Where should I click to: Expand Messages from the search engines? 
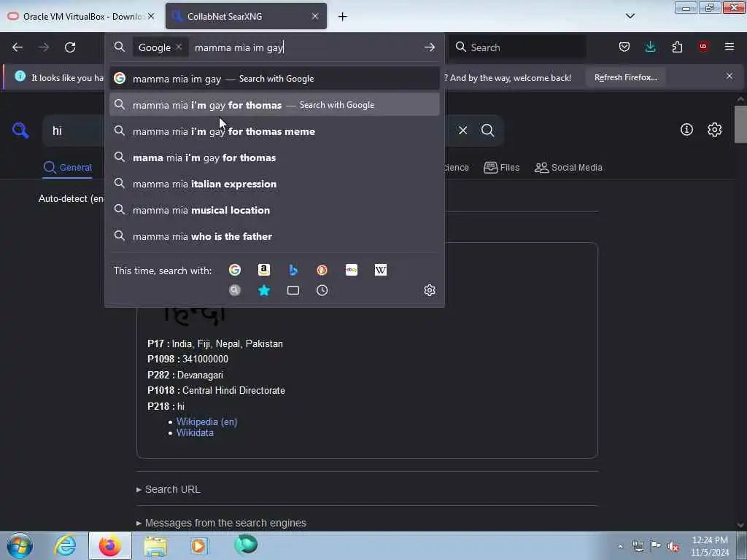coord(222,523)
